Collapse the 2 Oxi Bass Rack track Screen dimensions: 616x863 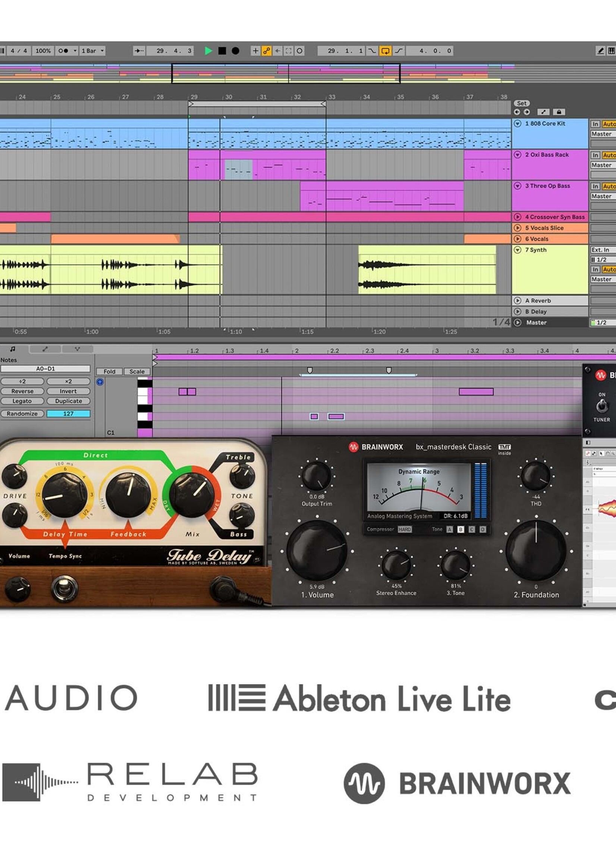click(518, 154)
